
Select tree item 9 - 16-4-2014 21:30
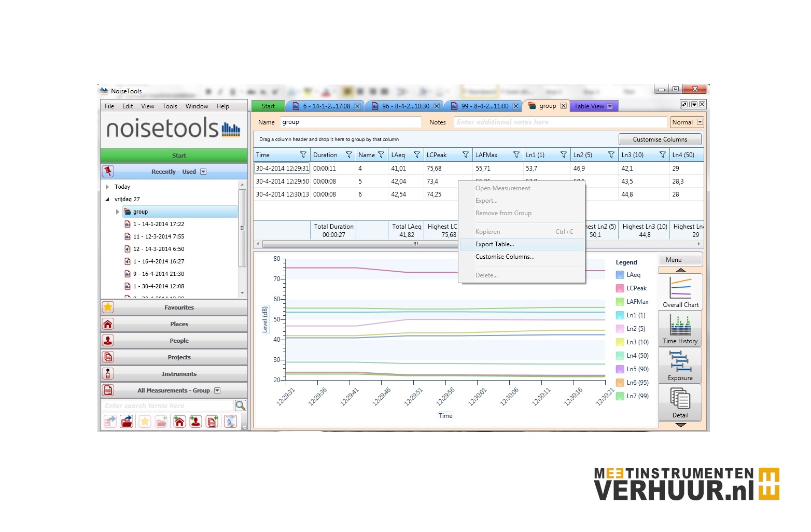tap(158, 274)
